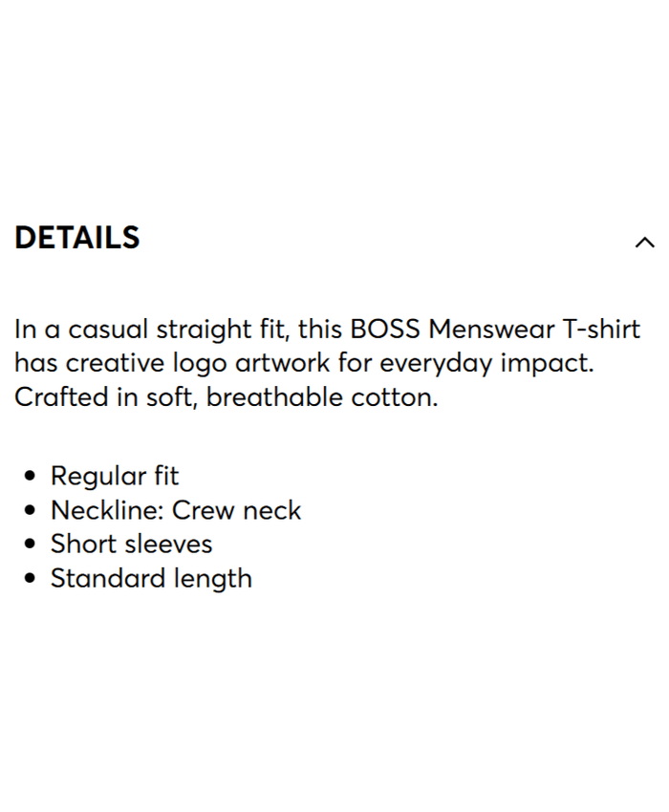Click the "Crew neck" value text
669x812 pixels.
(236, 510)
